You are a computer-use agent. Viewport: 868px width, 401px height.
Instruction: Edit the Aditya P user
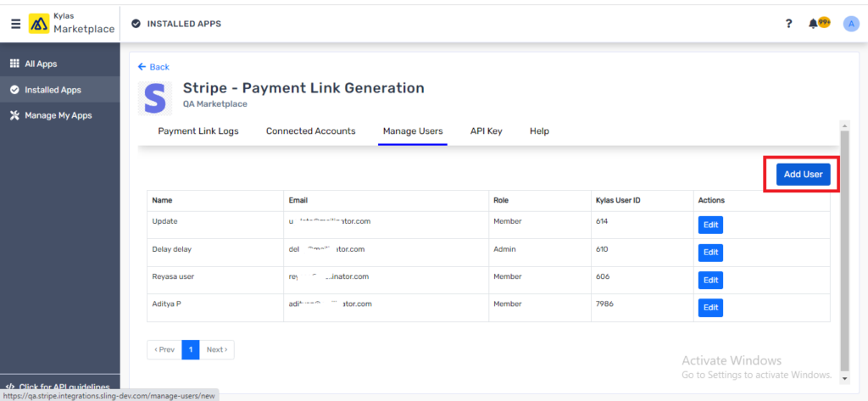click(710, 308)
